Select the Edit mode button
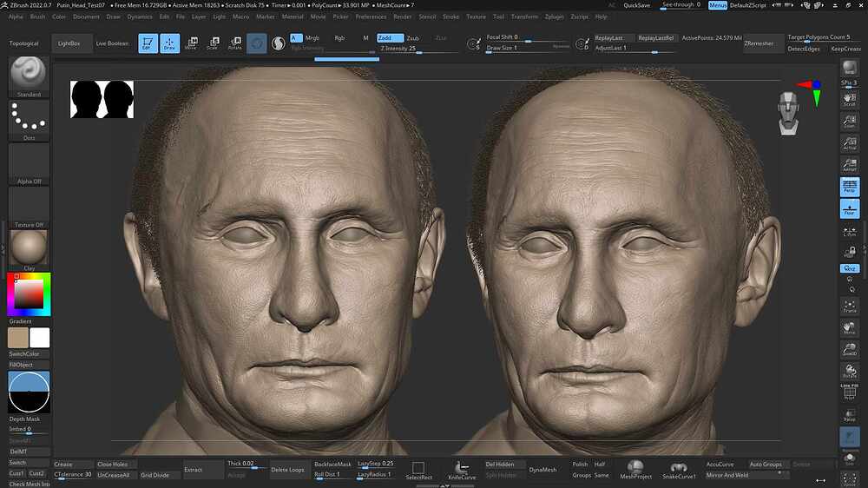Image resolution: width=868 pixels, height=488 pixels. coord(148,43)
